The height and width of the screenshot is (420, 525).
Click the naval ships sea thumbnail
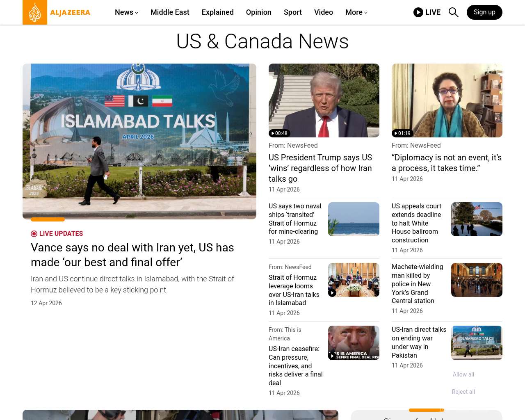pyautogui.click(x=354, y=219)
